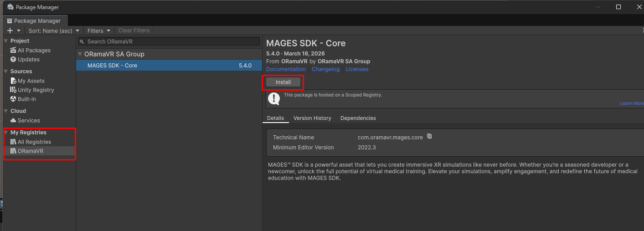Switch to the Version History tab

(x=312, y=118)
